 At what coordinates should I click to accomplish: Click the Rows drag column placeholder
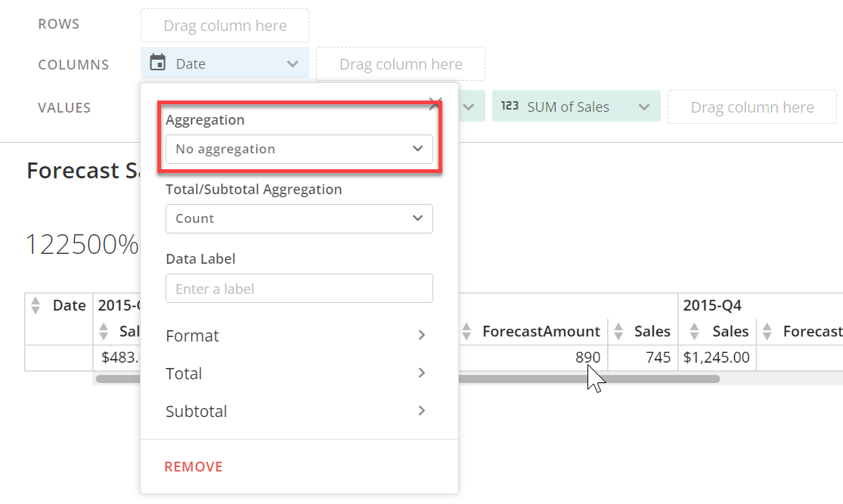[225, 26]
